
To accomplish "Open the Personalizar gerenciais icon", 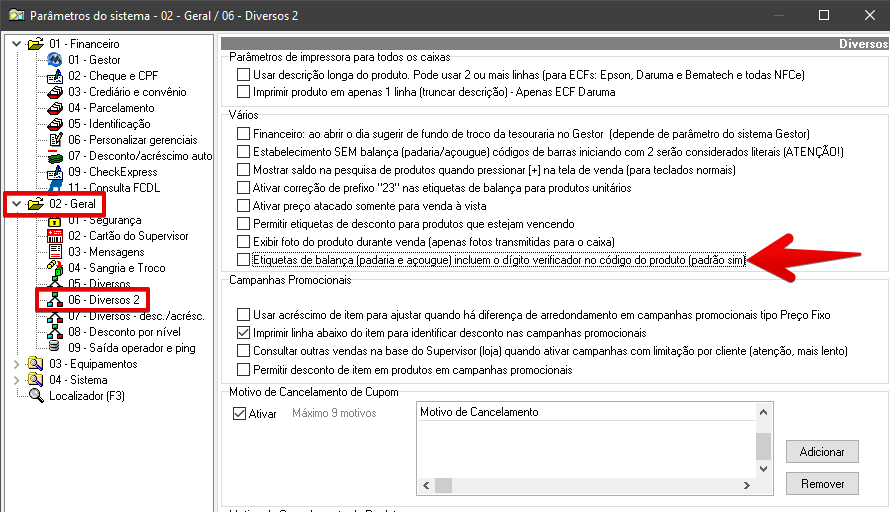I will (x=55, y=140).
